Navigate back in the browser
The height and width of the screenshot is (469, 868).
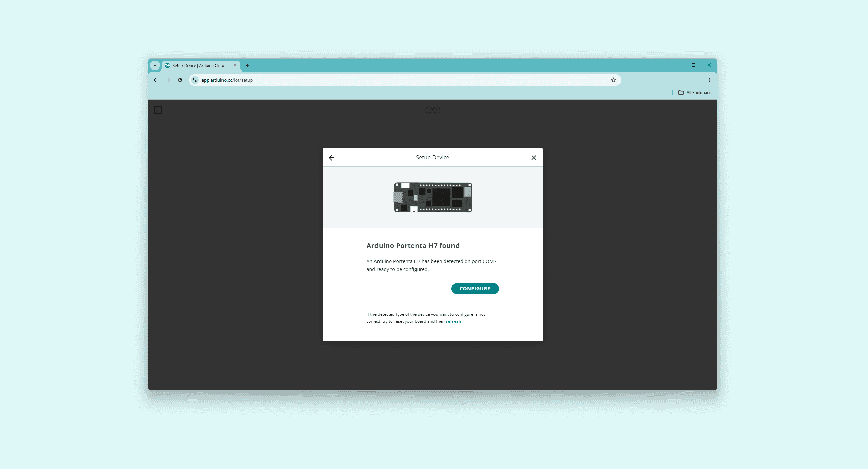[x=156, y=80]
